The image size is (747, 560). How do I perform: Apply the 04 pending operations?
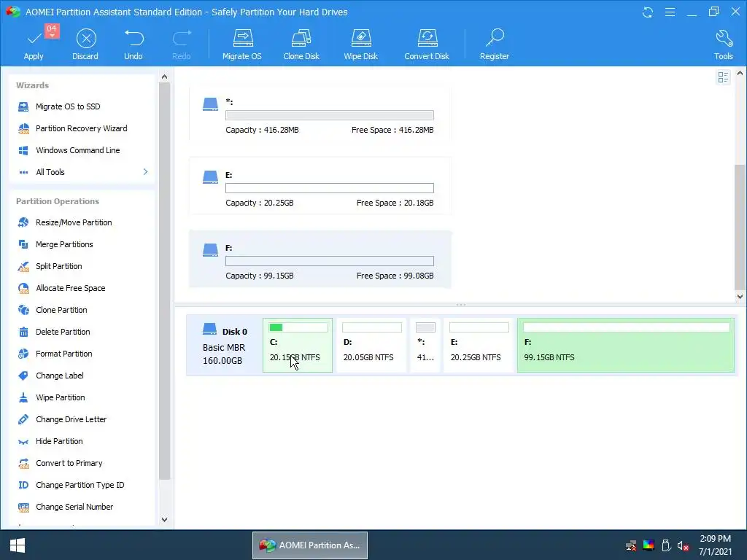pos(34,44)
